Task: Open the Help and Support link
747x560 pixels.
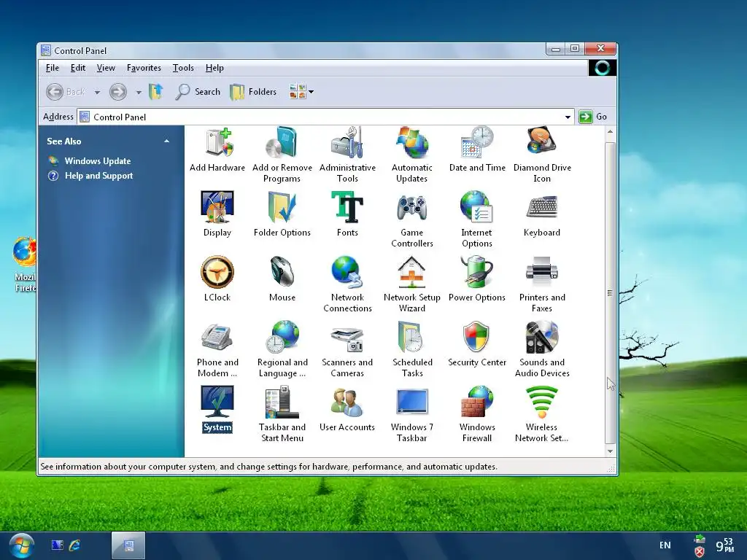Action: 98,176
